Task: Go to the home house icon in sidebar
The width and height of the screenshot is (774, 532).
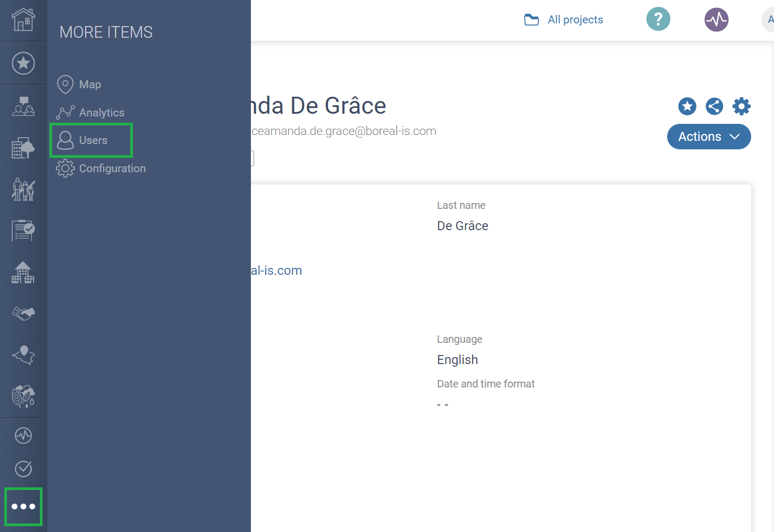Action: pos(23,20)
